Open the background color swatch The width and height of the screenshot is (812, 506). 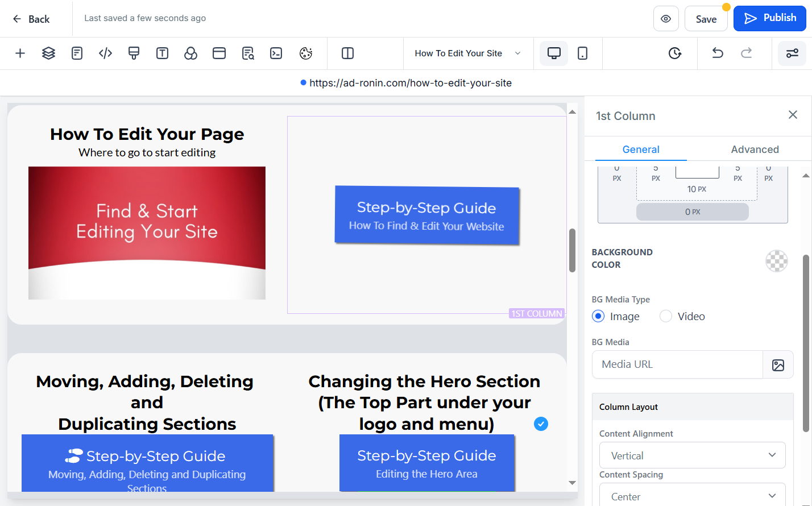776,261
